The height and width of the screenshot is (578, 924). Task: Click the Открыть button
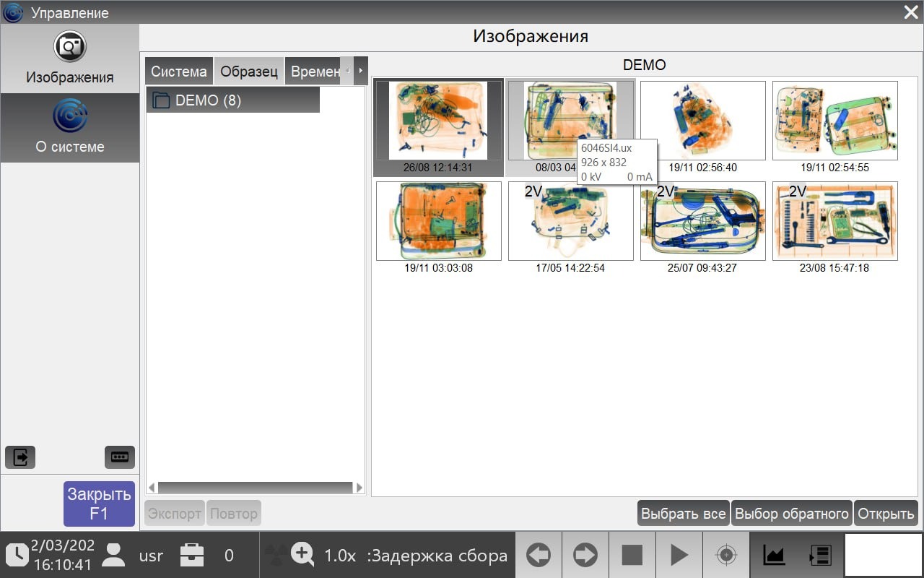click(x=886, y=514)
